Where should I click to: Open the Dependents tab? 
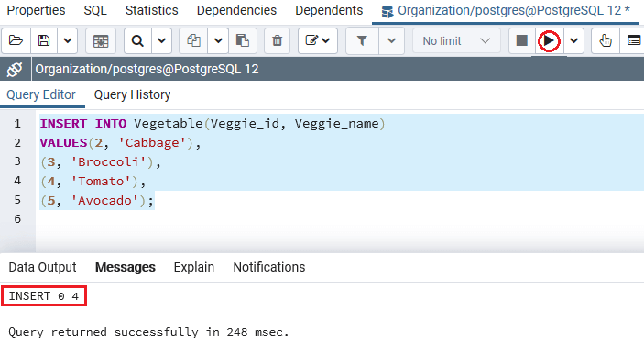point(329,10)
